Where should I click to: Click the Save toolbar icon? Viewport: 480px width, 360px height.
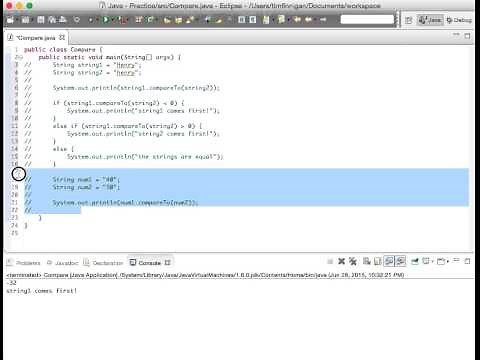pos(41,20)
